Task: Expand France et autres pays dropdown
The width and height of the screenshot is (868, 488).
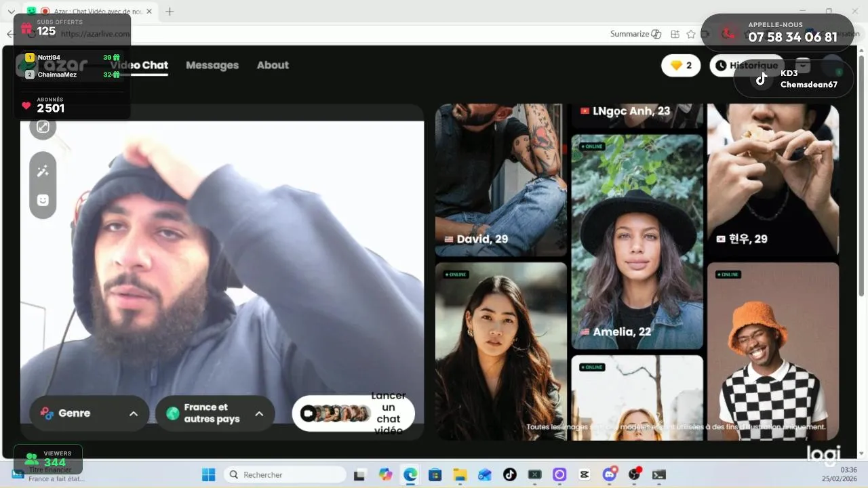Action: coord(215,413)
